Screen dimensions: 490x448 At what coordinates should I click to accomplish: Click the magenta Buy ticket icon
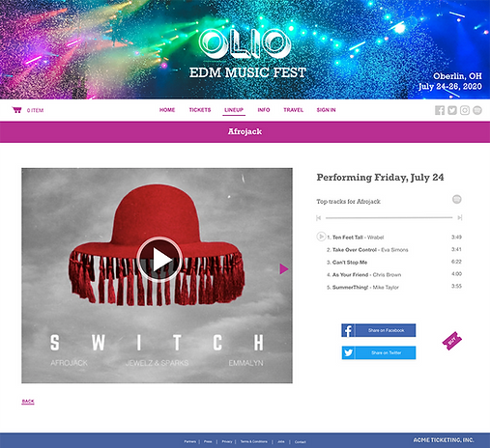pyautogui.click(x=451, y=341)
